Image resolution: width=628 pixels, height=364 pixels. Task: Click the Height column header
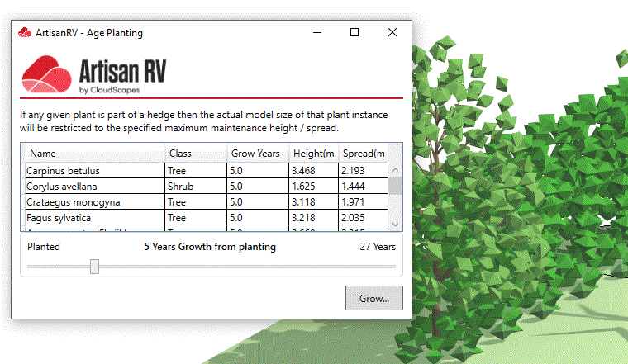tap(312, 154)
